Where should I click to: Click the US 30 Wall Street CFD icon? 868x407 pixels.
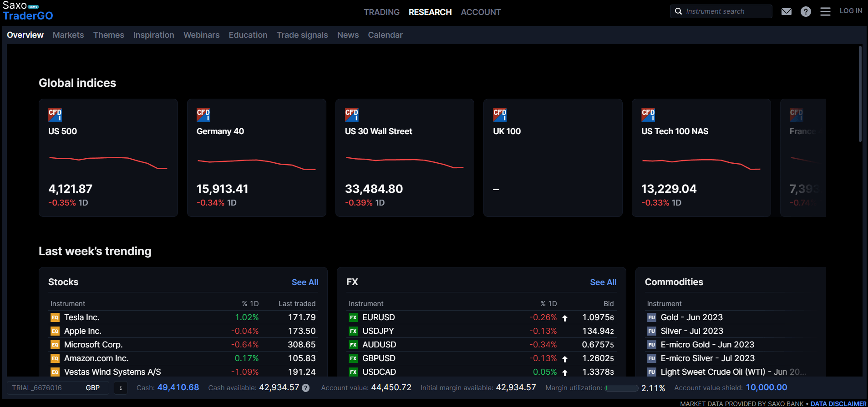[x=352, y=115]
